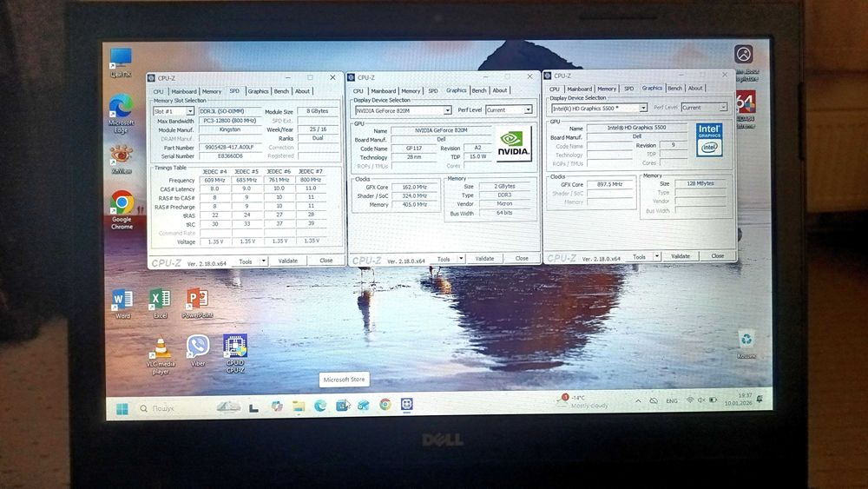Show hidden system tray icons chevron
This screenshot has height=489, width=868.
[x=638, y=400]
